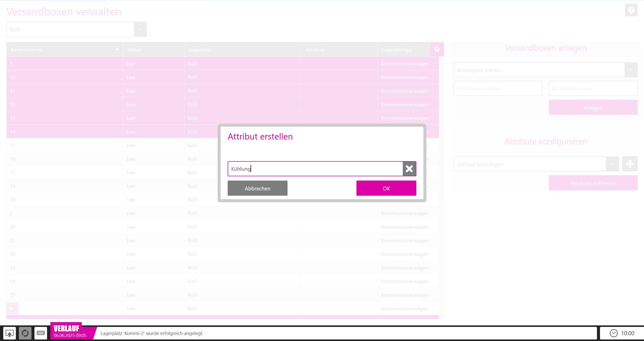
Task: Clear the attribute name input field
Action: [409, 169]
